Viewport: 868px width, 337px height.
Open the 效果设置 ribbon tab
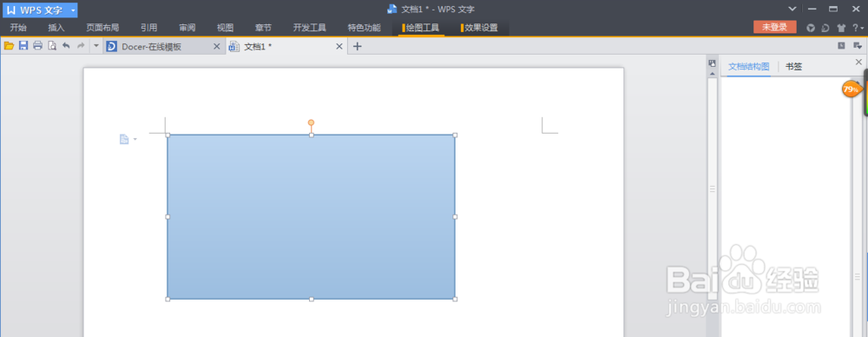point(479,28)
